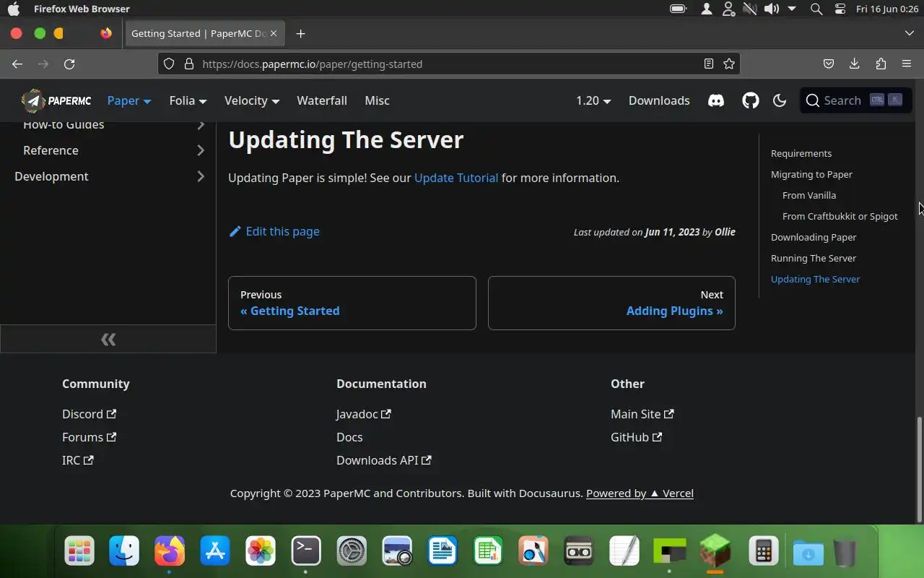The width and height of the screenshot is (924, 578).
Task: Close the Getting Started tab
Action: click(x=274, y=33)
